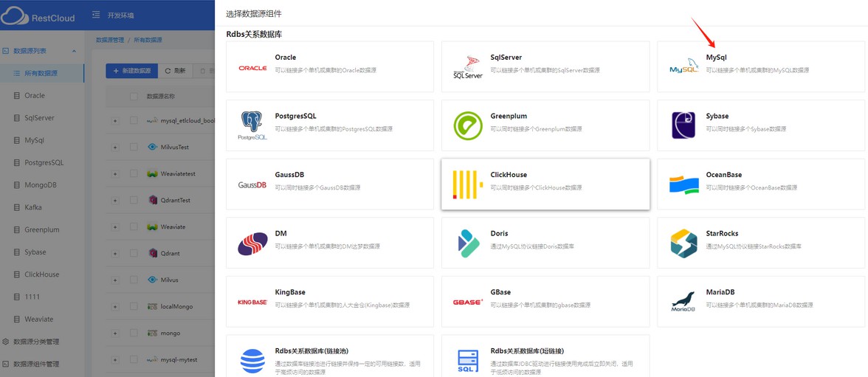868x377 pixels.
Task: Select the GBase logo
Action: pyautogui.click(x=468, y=302)
